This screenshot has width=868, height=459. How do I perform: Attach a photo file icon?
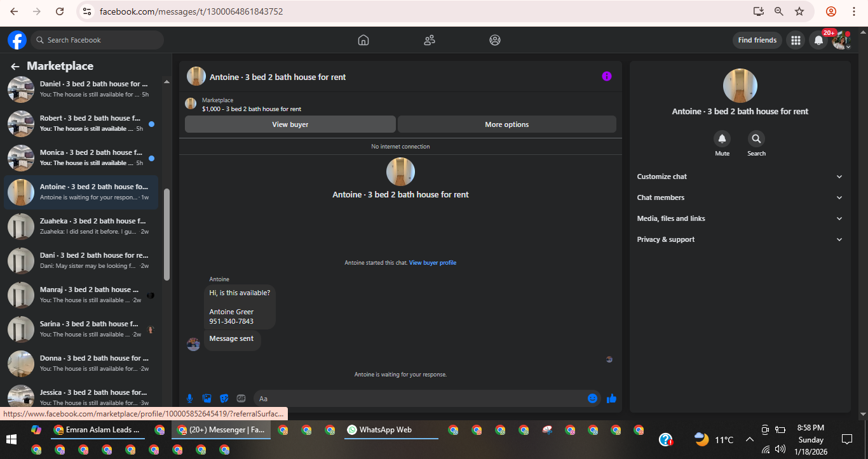pyautogui.click(x=207, y=398)
